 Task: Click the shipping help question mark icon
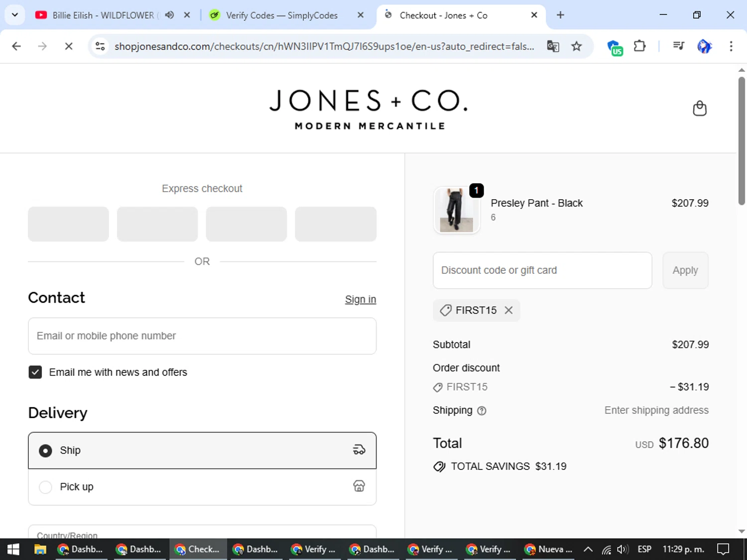[x=482, y=411]
